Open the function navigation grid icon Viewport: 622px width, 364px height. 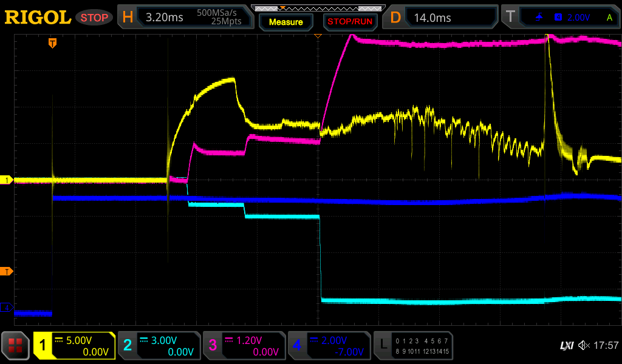pos(16,346)
